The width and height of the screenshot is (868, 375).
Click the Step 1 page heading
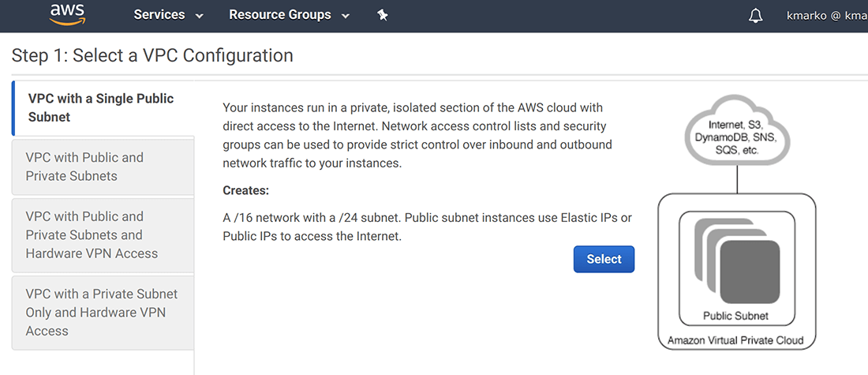152,55
